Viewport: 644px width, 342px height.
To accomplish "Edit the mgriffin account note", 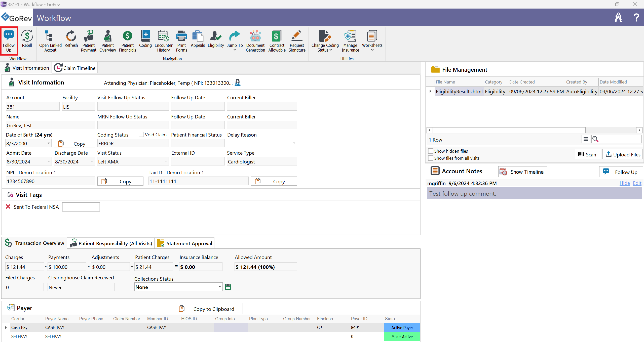I will tap(637, 183).
